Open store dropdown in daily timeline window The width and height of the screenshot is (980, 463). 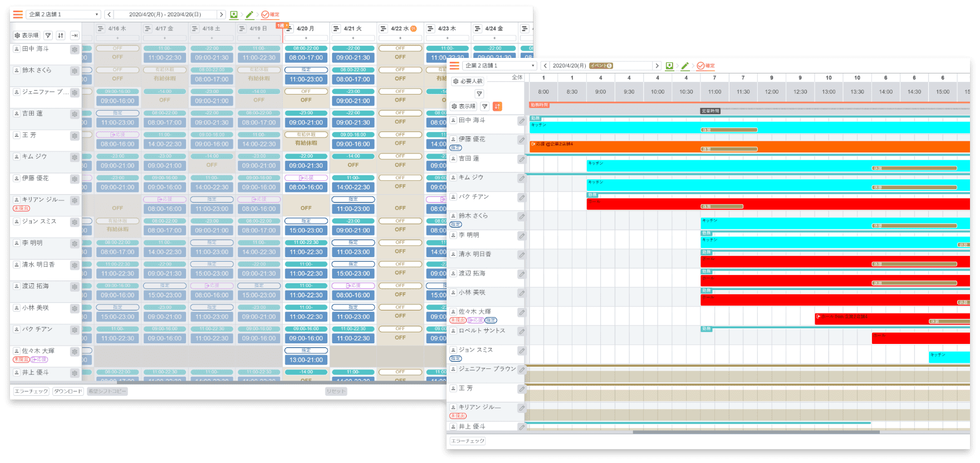[x=499, y=66]
